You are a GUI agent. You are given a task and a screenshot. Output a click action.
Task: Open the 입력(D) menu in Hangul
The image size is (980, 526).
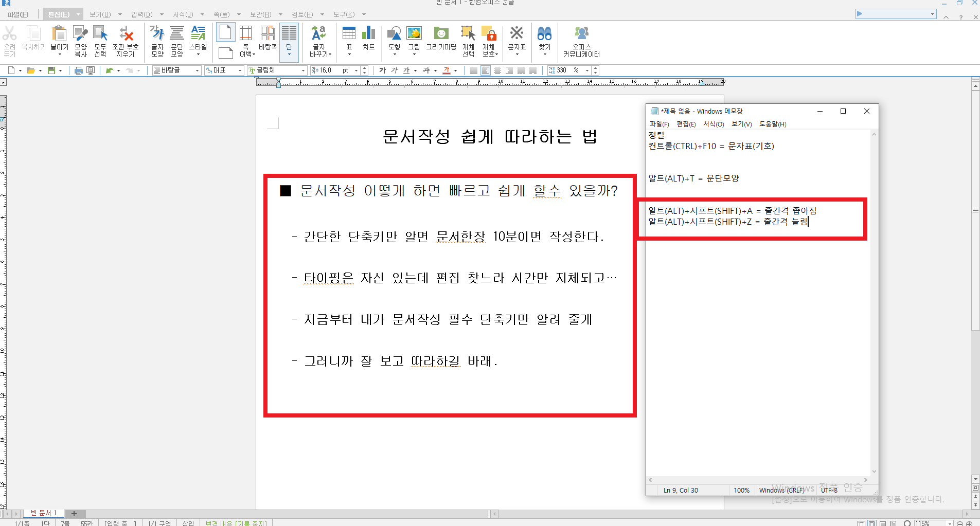coord(141,14)
